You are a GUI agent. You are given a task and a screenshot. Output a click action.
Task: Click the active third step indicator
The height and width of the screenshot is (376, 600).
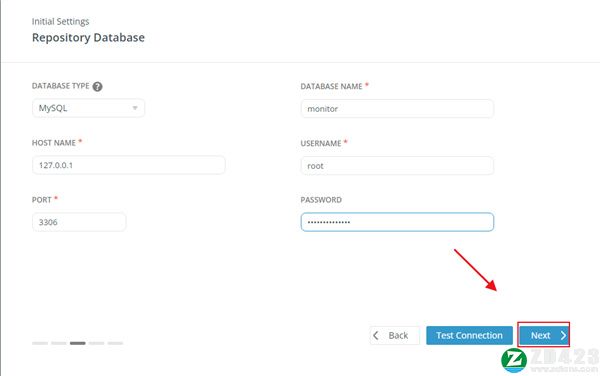tap(78, 343)
